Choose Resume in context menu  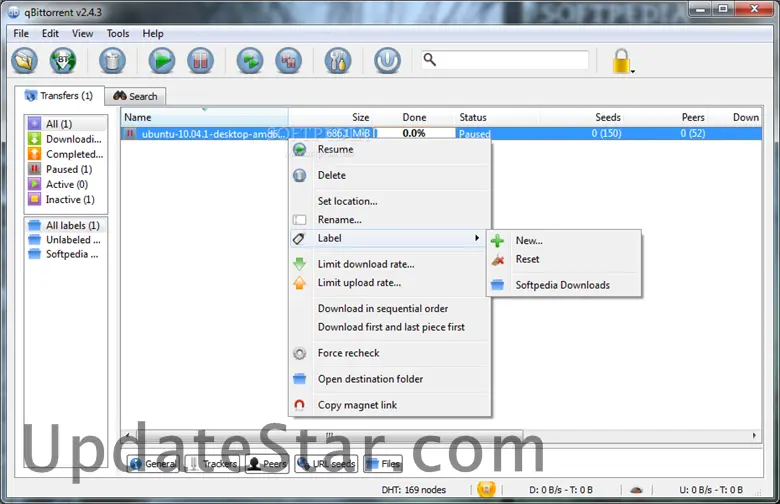point(390,149)
